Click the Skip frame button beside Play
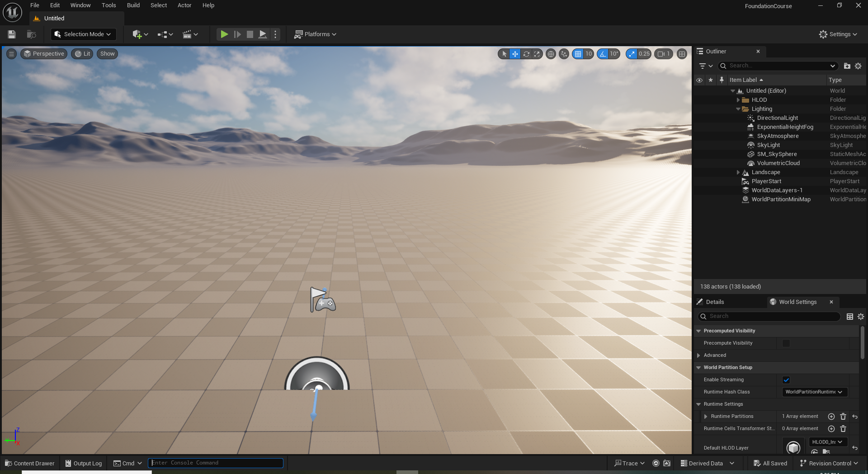This screenshot has width=868, height=474. click(x=237, y=34)
